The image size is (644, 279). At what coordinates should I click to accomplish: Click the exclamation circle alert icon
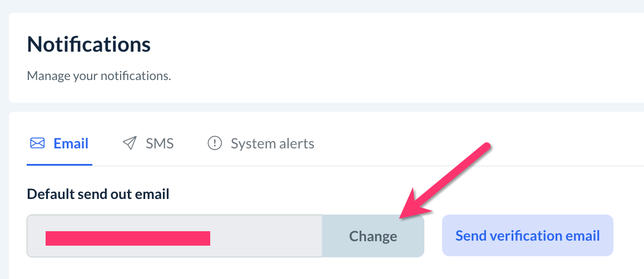point(214,144)
